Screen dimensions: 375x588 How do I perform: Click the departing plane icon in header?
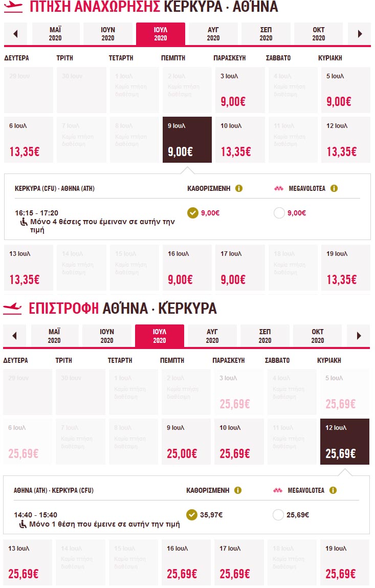[13, 7]
